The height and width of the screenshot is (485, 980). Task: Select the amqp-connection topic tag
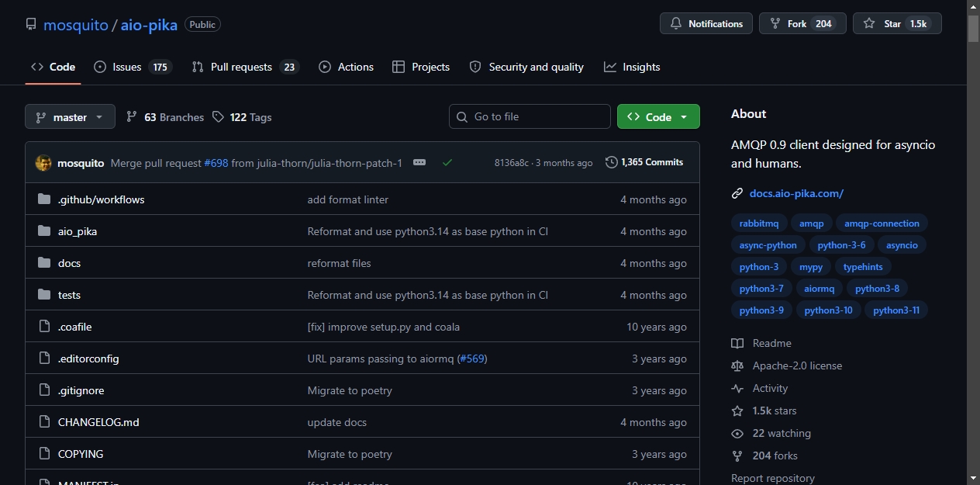[x=882, y=223]
